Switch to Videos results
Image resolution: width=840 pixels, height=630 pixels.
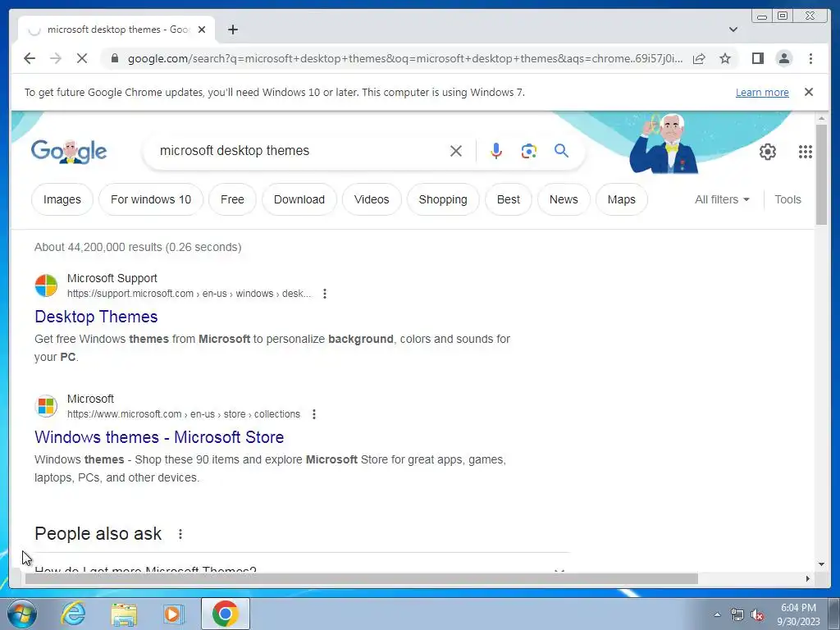tap(372, 199)
